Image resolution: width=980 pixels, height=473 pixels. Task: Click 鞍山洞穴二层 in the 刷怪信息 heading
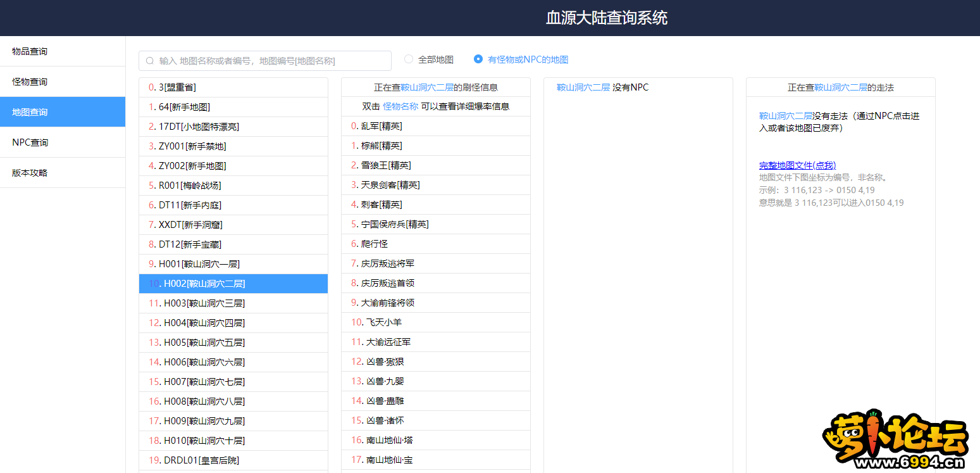click(x=427, y=87)
